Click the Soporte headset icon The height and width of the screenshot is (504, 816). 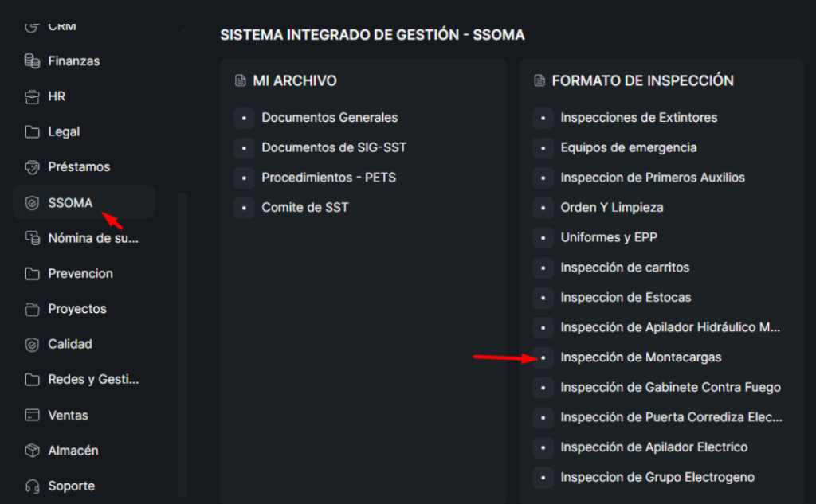pos(32,486)
